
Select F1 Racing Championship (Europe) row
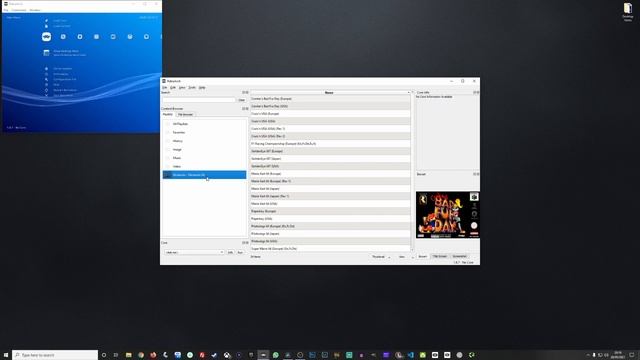[330, 144]
